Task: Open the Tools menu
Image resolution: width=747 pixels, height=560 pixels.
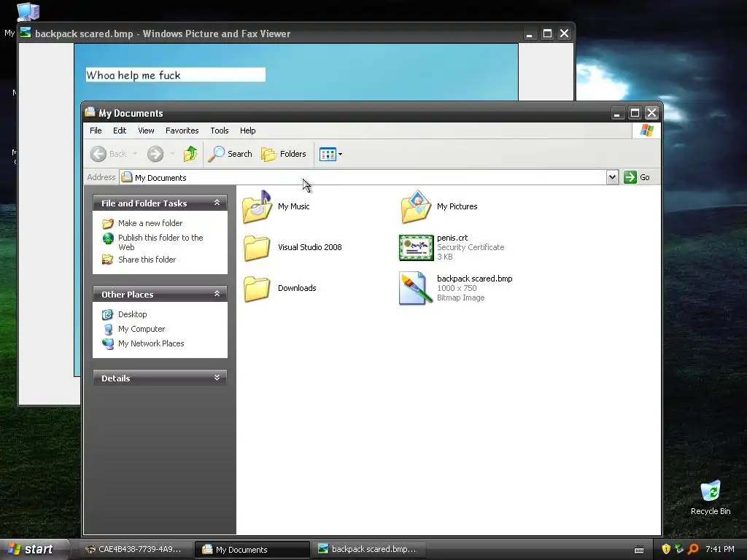Action: [219, 131]
